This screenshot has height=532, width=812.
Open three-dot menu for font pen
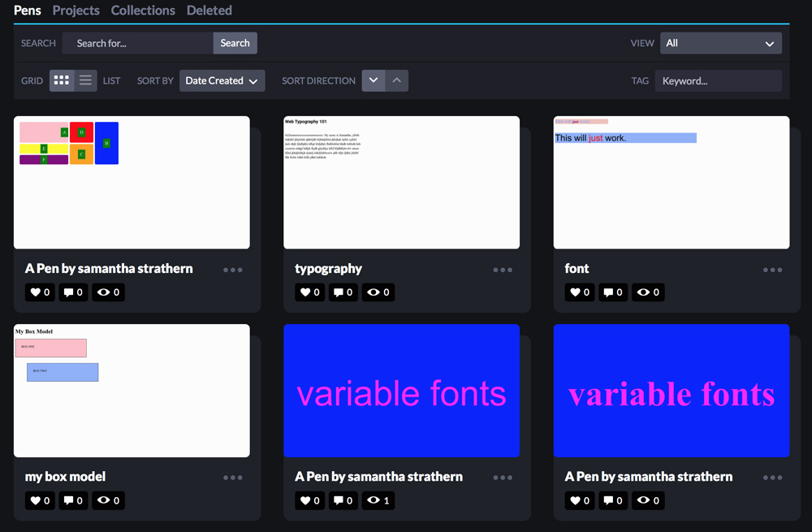pos(772,270)
